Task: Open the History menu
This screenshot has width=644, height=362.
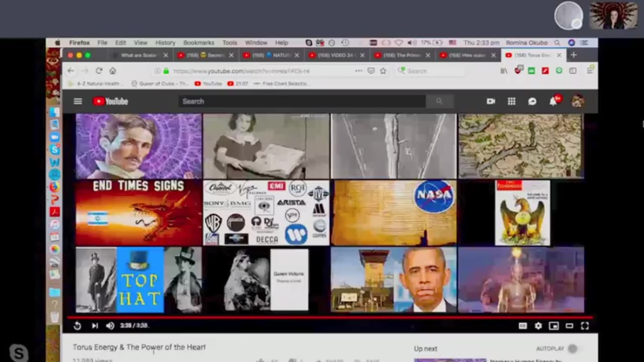Action: (165, 43)
